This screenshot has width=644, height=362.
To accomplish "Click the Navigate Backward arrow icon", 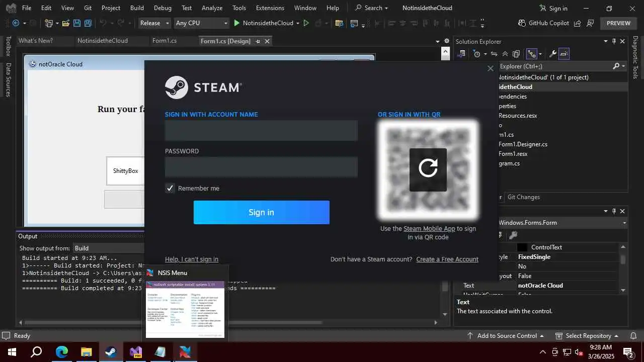I will coord(16,23).
